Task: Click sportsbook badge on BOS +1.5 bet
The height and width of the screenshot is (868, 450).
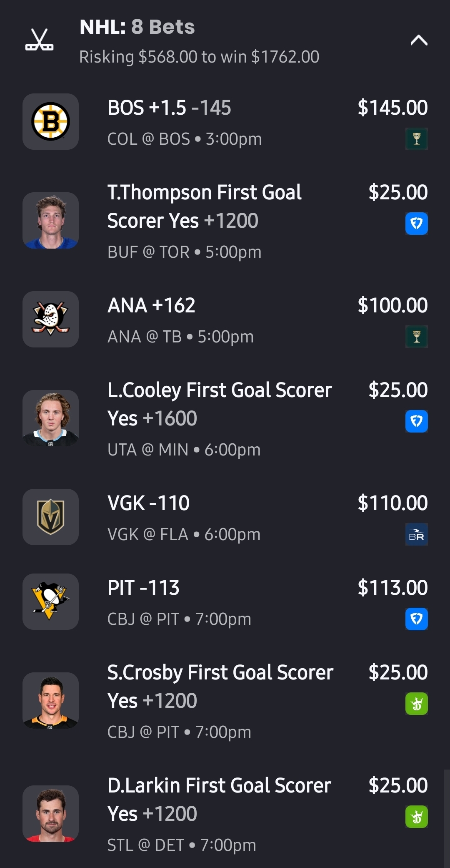Action: click(x=416, y=139)
